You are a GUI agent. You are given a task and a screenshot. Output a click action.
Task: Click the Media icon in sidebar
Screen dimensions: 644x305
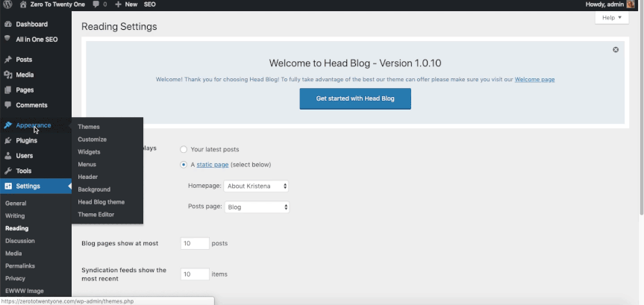pos(7,75)
